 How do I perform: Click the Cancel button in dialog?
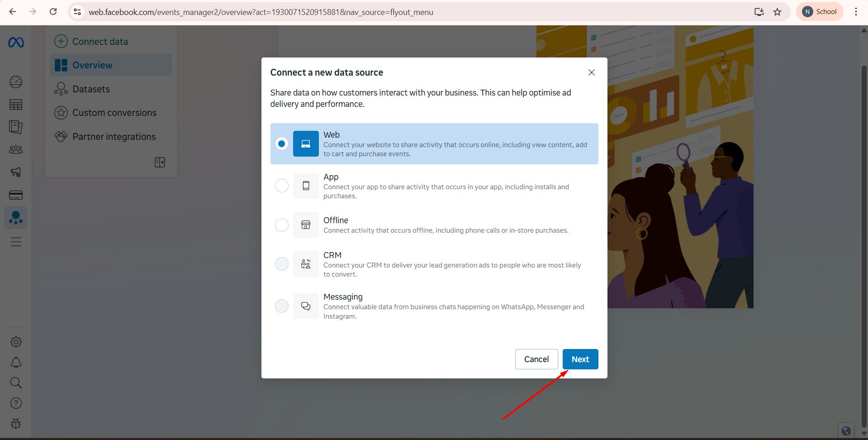click(536, 359)
